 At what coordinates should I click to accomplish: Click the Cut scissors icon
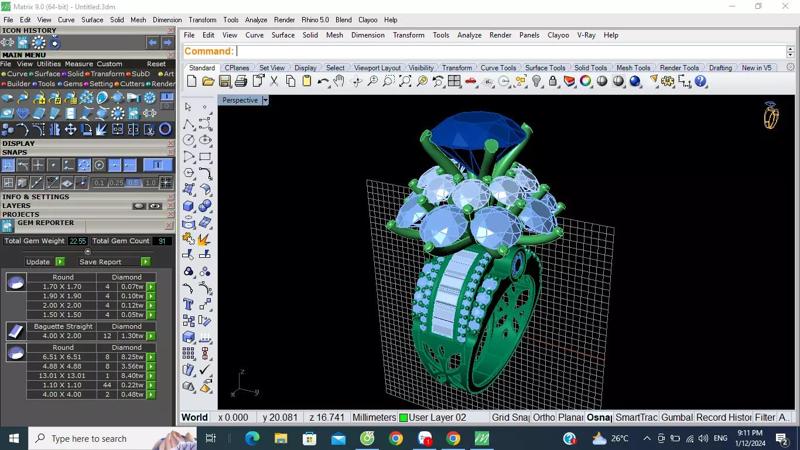274,81
